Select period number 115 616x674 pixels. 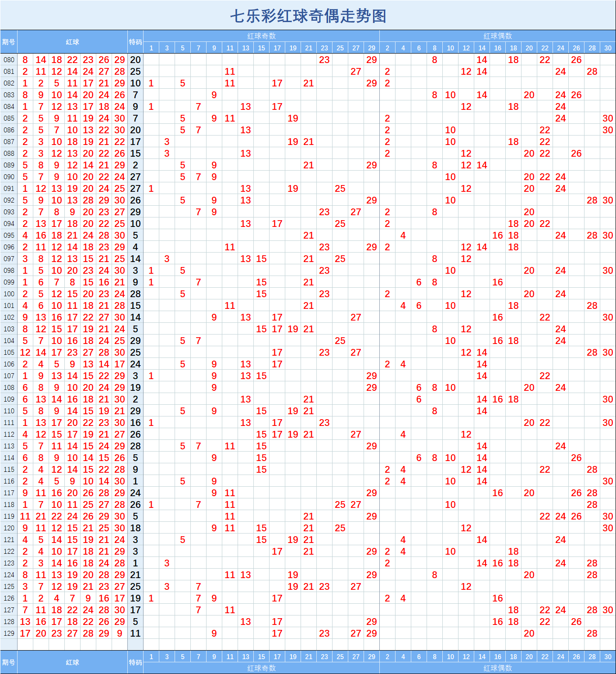tap(9, 470)
